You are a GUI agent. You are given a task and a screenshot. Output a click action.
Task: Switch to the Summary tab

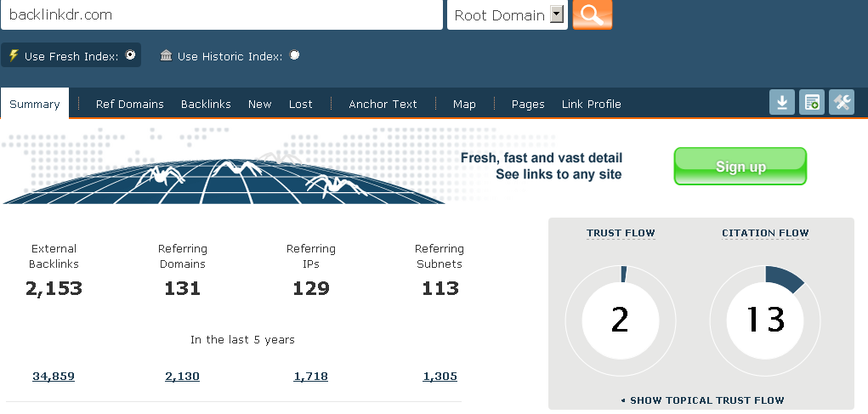[x=34, y=104]
